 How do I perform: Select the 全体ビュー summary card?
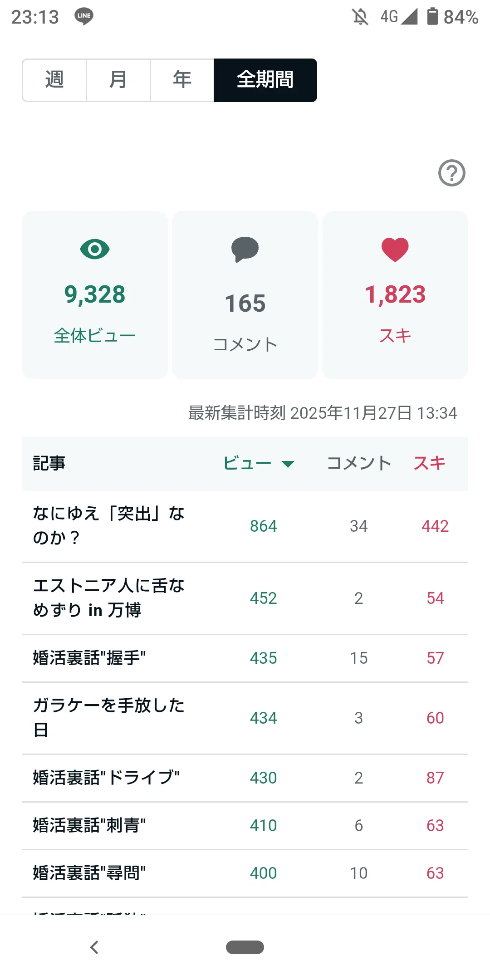[95, 295]
